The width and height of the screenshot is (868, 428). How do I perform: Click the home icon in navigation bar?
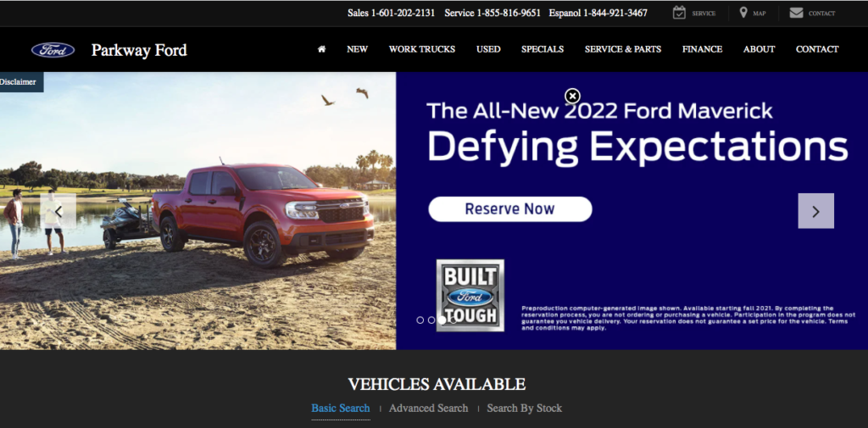321,48
